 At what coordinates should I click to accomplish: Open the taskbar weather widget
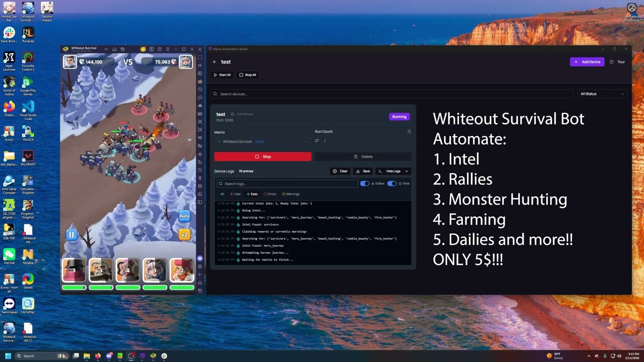tap(554, 356)
